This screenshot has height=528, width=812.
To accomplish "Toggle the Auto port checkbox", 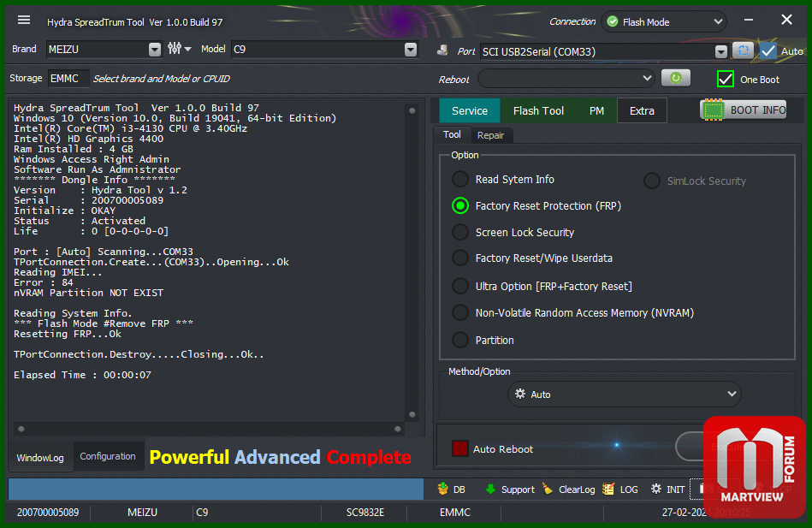I will pos(768,51).
